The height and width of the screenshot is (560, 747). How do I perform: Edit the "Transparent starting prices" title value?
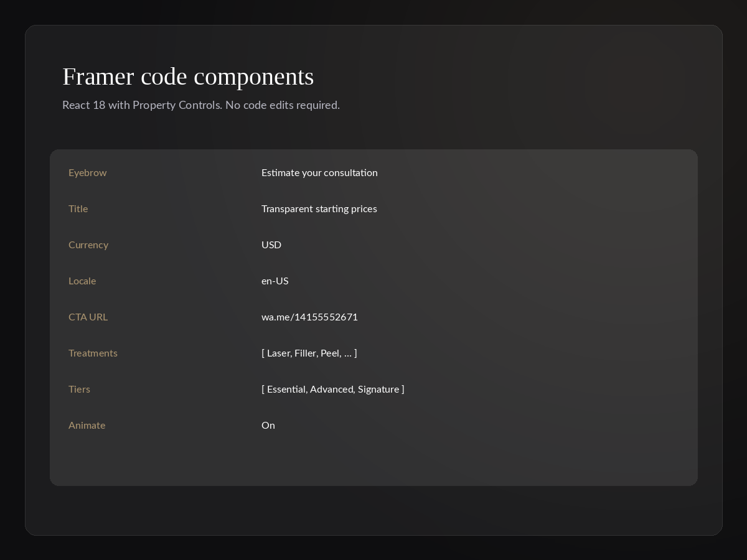click(319, 209)
